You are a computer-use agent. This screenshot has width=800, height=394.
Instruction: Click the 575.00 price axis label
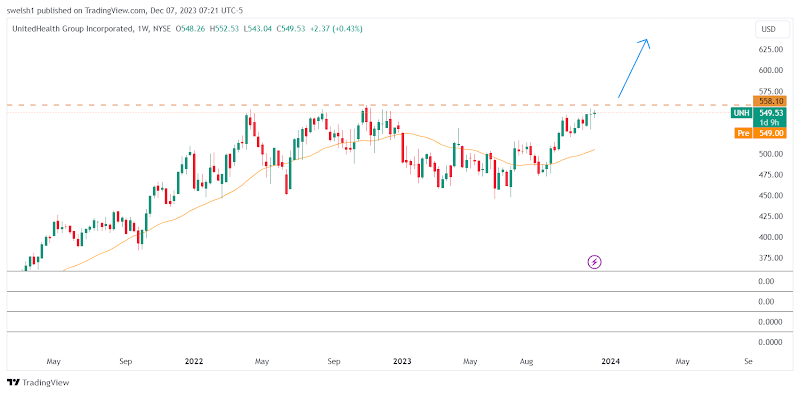coord(771,91)
